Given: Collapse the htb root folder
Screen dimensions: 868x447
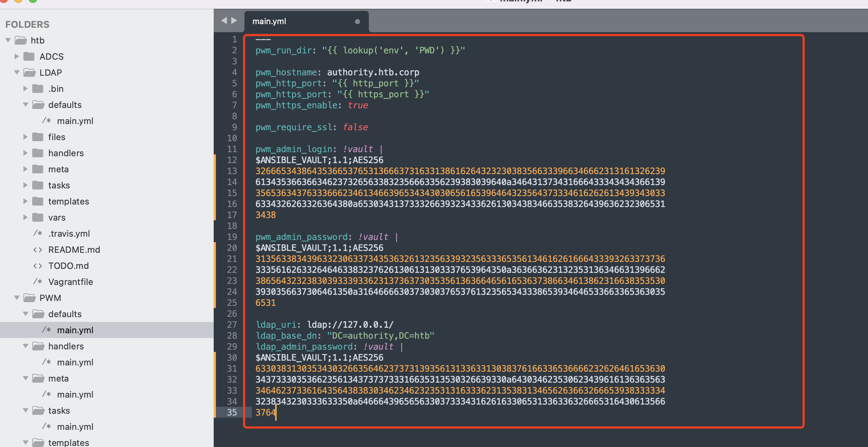Looking at the screenshot, I should coord(8,40).
